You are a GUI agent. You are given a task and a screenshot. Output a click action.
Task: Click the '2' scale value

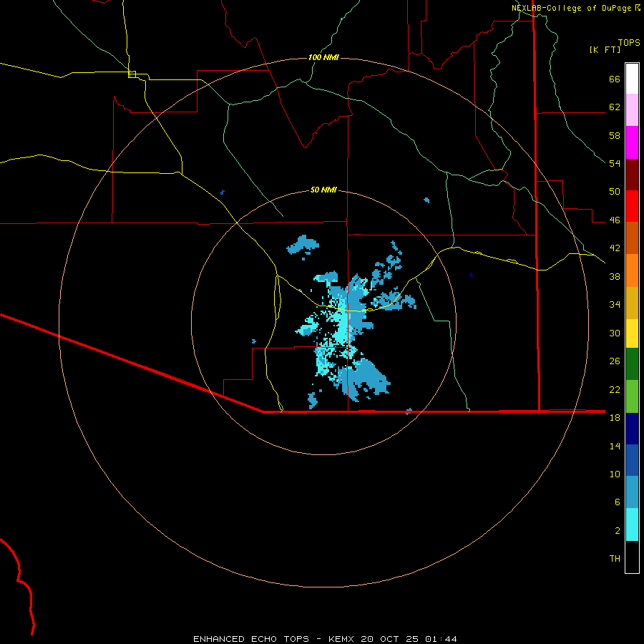point(618,530)
